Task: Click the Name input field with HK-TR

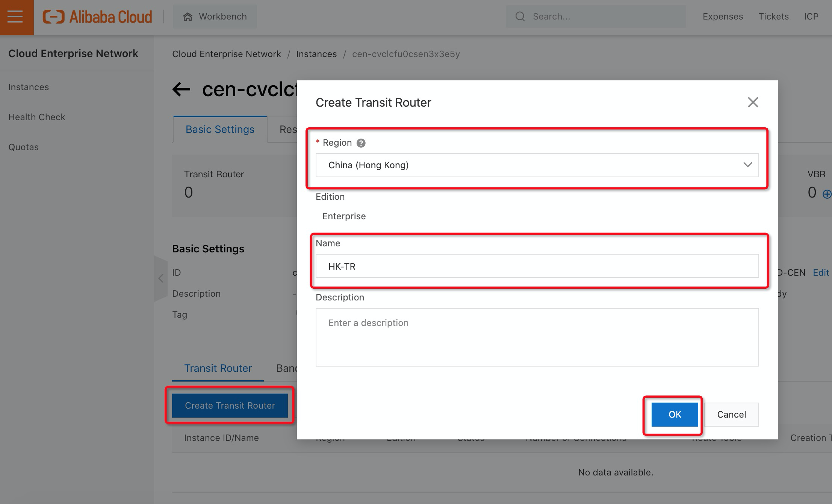Action: pyautogui.click(x=537, y=266)
